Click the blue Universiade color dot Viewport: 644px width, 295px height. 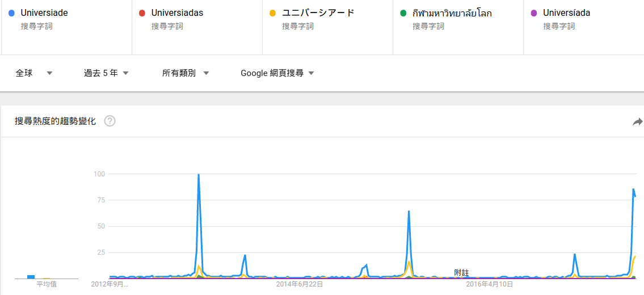point(12,13)
